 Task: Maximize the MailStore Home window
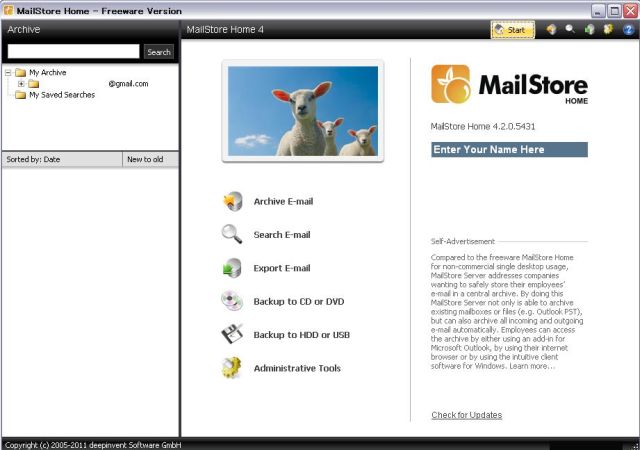point(614,11)
